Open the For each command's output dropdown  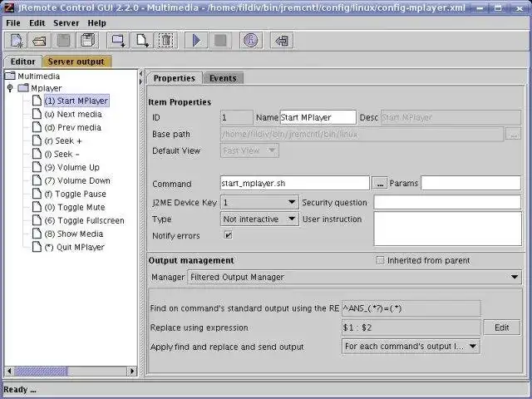pyautogui.click(x=411, y=347)
